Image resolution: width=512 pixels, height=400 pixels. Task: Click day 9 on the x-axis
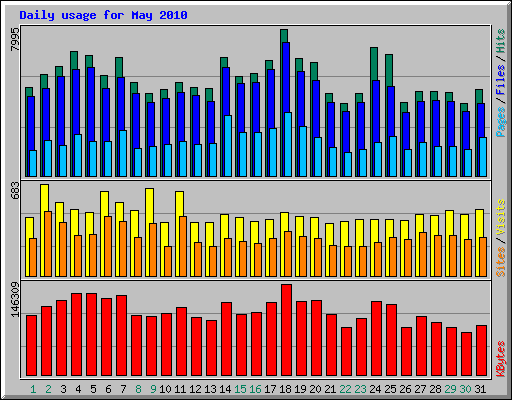pyautogui.click(x=153, y=389)
